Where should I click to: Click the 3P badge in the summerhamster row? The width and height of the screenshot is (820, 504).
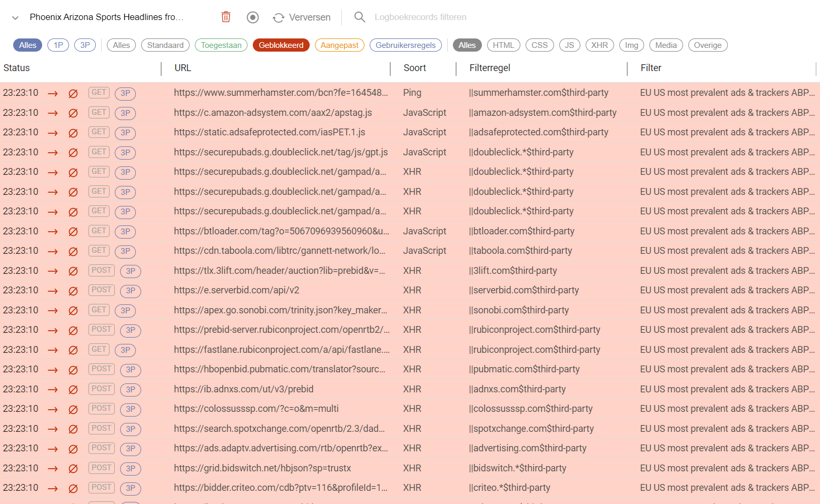[125, 93]
